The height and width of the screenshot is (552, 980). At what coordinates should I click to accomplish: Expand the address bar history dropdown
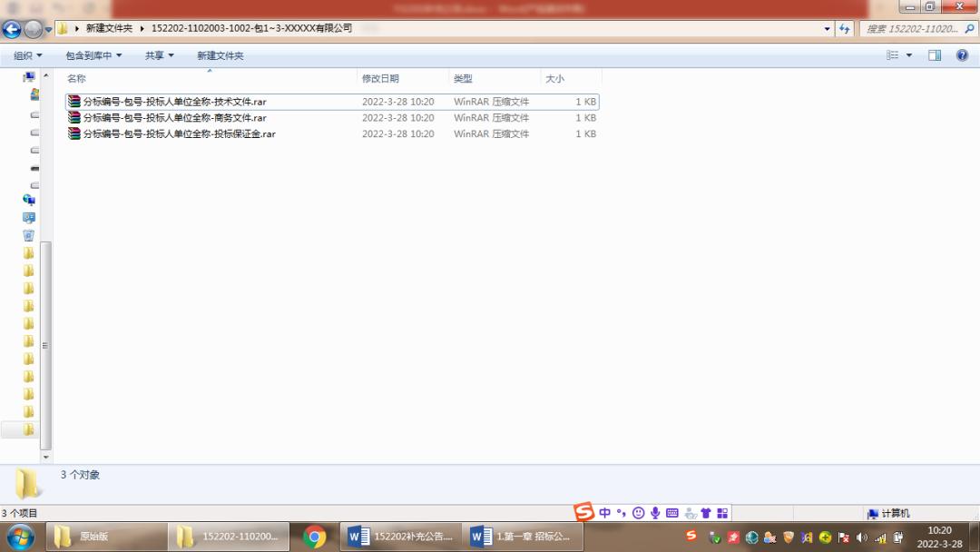click(x=827, y=29)
